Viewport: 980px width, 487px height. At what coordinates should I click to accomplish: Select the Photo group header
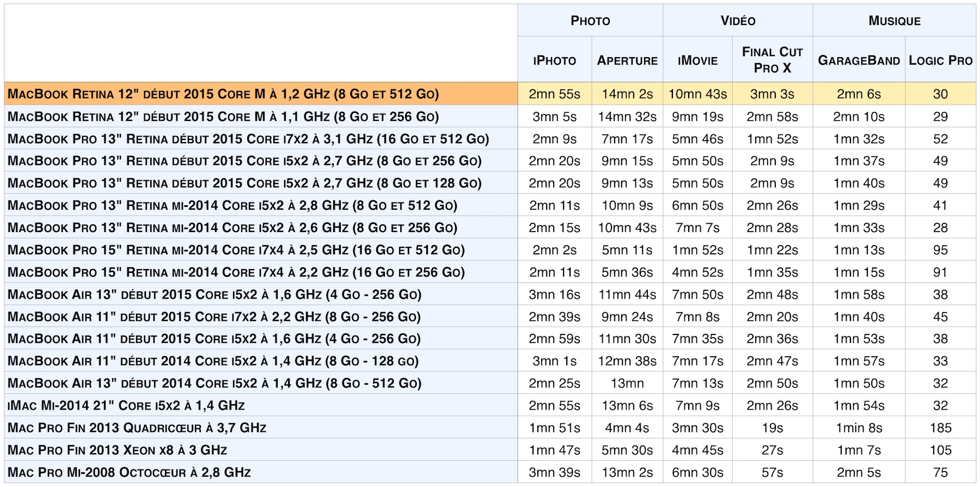coord(590,21)
